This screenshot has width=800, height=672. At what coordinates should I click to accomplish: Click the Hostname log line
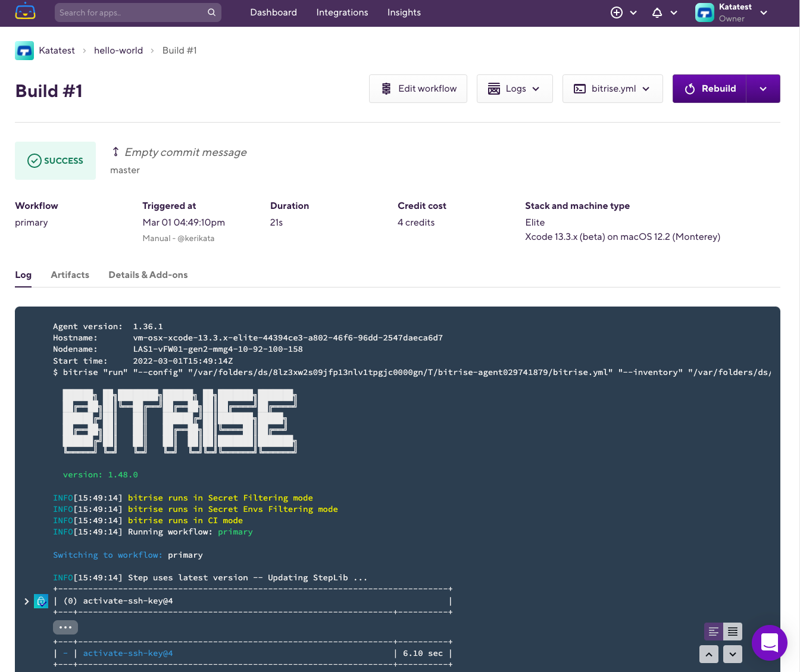click(x=248, y=338)
